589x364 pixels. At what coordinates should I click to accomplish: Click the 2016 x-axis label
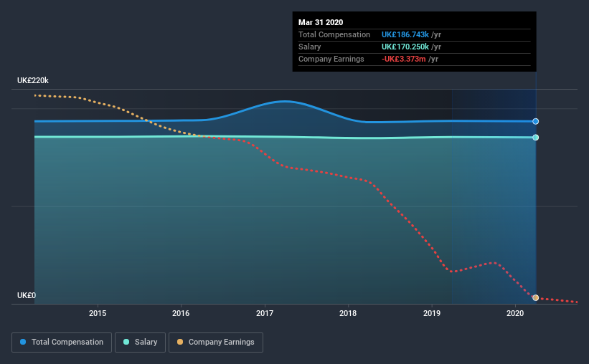click(x=181, y=313)
